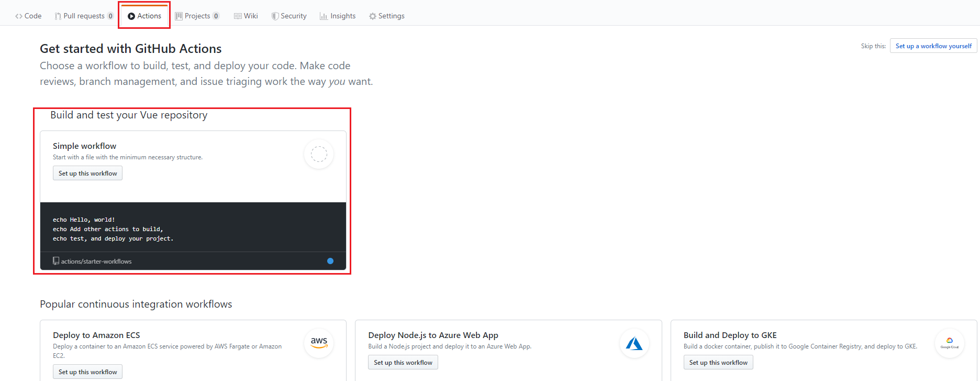Click 'echo Add other actions to build,' line
The width and height of the screenshot is (980, 381).
tap(108, 230)
